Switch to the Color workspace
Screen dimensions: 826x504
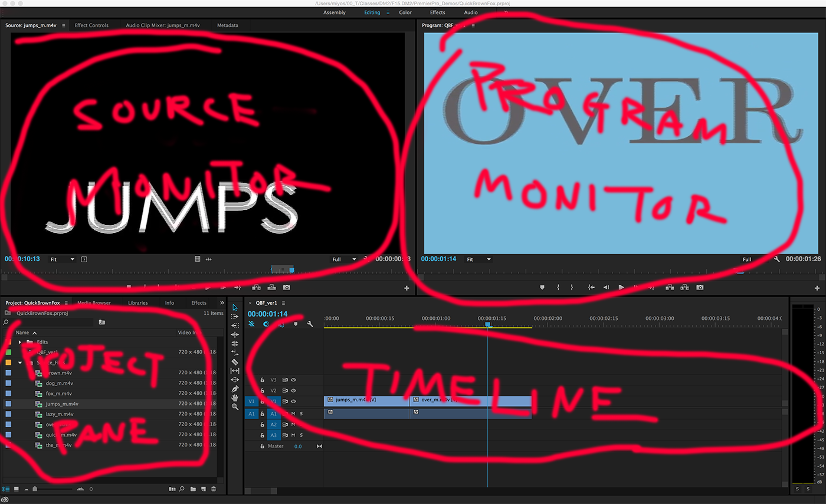pos(405,12)
